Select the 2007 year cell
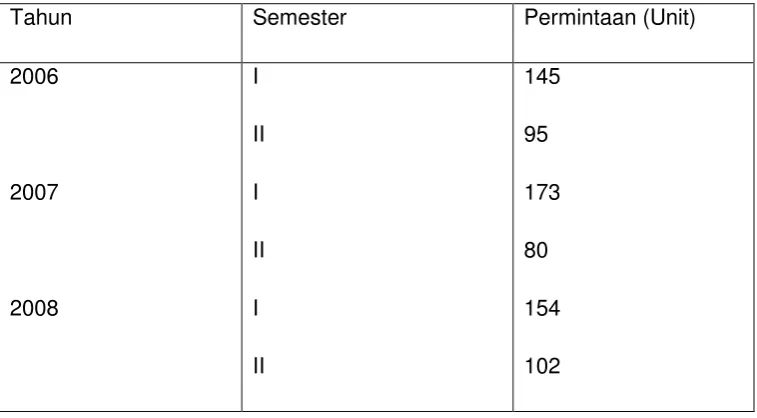The height and width of the screenshot is (418, 757). (x=34, y=193)
